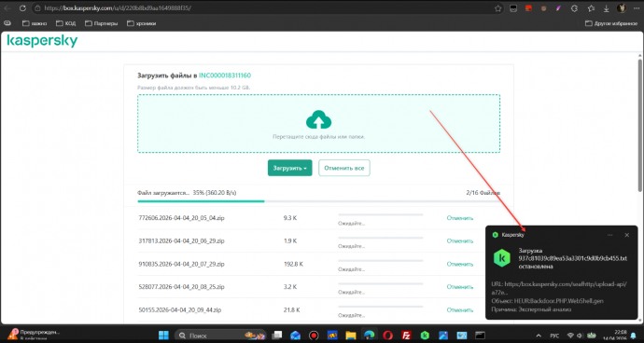Show hidden system tray icons

click(539, 336)
